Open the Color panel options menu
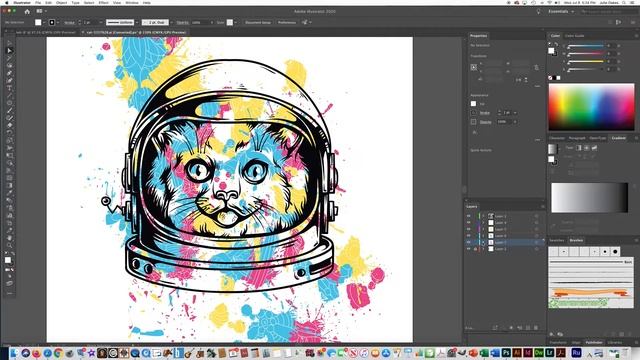This screenshot has height=360, width=640. pyautogui.click(x=636, y=36)
